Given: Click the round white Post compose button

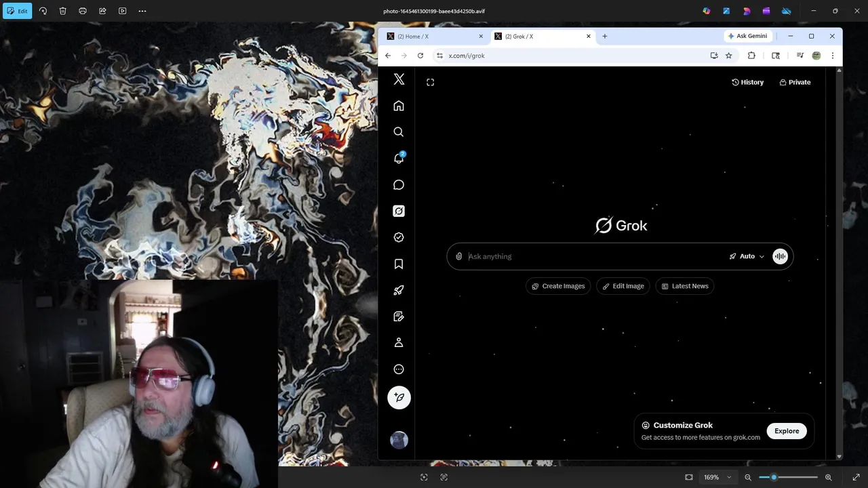Looking at the screenshot, I should point(399,398).
